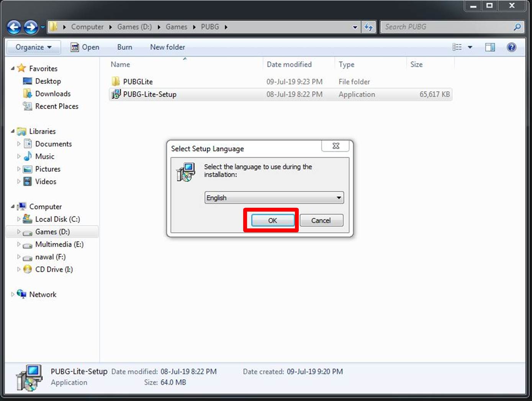Expand the Network node
This screenshot has height=401, width=532.
tap(13, 294)
